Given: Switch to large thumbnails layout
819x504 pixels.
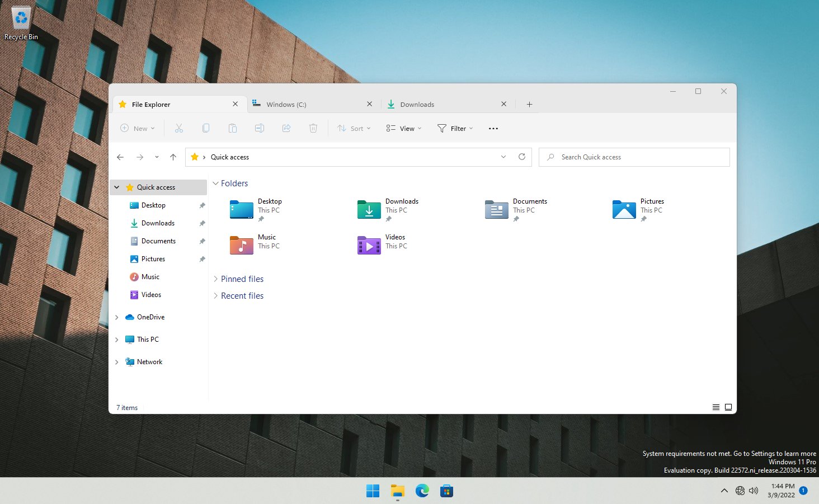Looking at the screenshot, I should coord(728,407).
